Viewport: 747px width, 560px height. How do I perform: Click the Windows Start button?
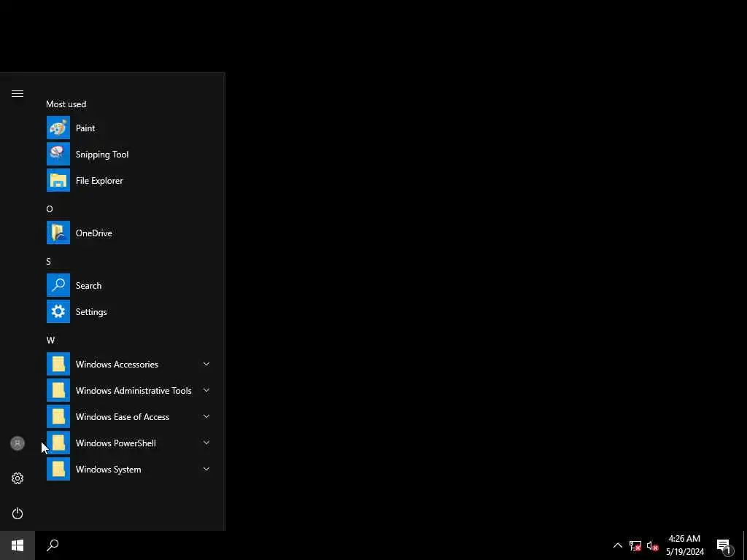[18, 545]
